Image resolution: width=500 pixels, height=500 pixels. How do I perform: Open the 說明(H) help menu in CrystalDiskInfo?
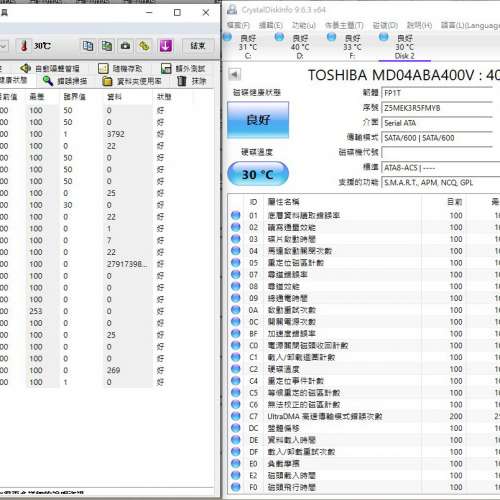click(419, 25)
